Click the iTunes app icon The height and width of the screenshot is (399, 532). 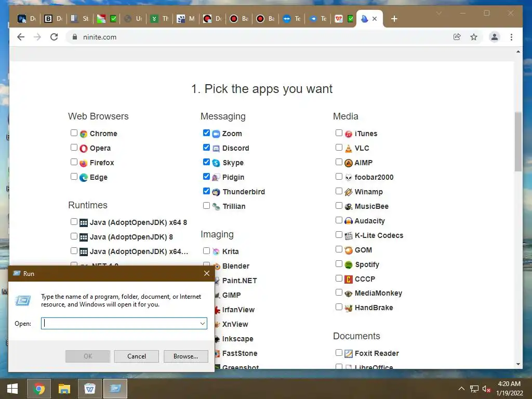349,134
